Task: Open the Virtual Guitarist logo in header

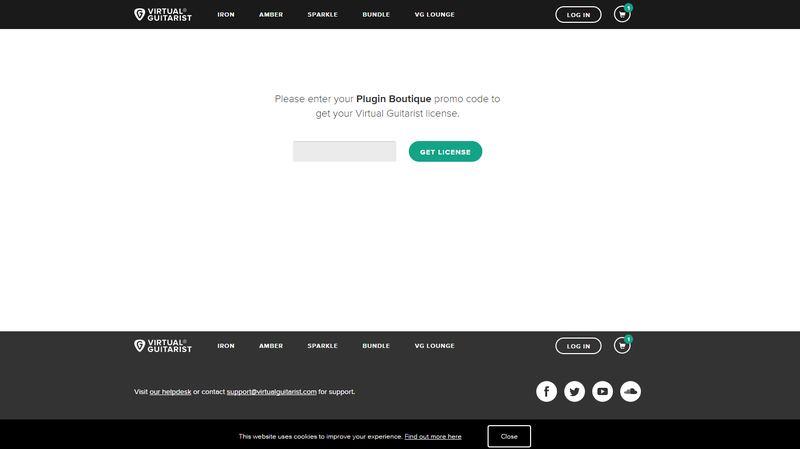Action: (163, 14)
